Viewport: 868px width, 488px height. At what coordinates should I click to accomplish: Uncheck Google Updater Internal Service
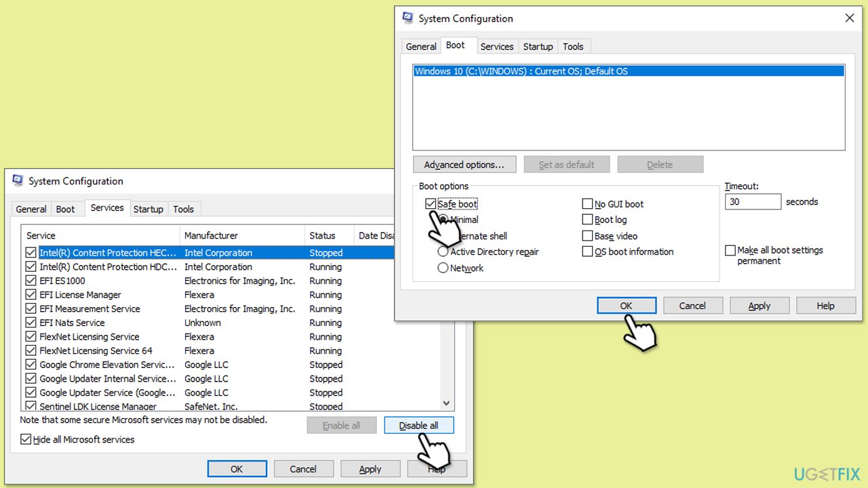point(31,379)
